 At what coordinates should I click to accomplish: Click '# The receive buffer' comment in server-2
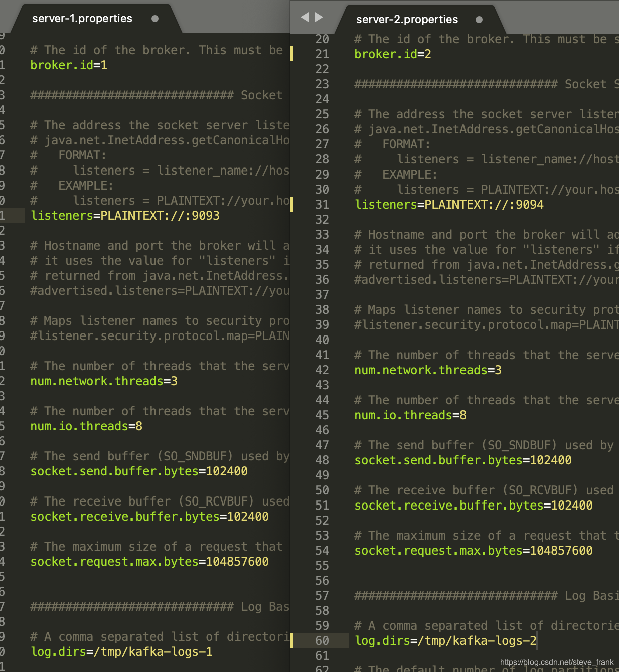[484, 490]
